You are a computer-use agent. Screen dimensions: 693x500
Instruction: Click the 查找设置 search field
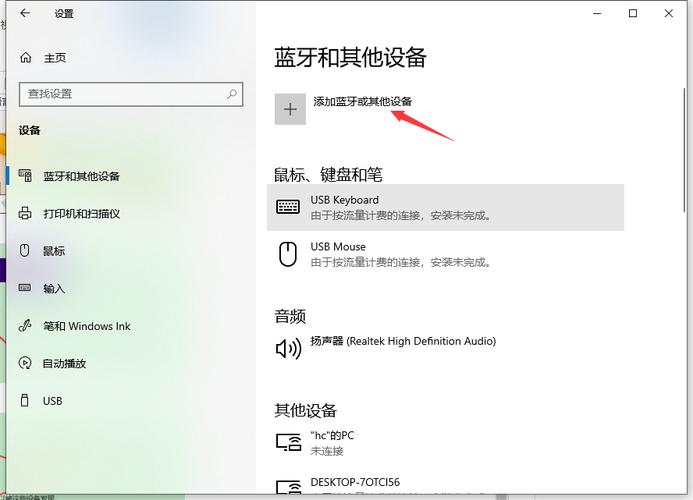click(131, 94)
